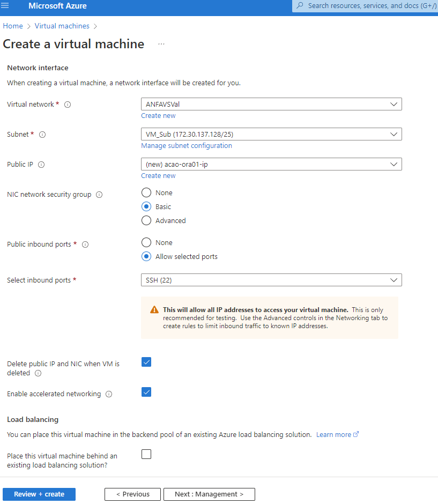Viewport: 438px width, 504px height.
Task: Disable the accelerated networking checkbox
Action: [x=146, y=392]
